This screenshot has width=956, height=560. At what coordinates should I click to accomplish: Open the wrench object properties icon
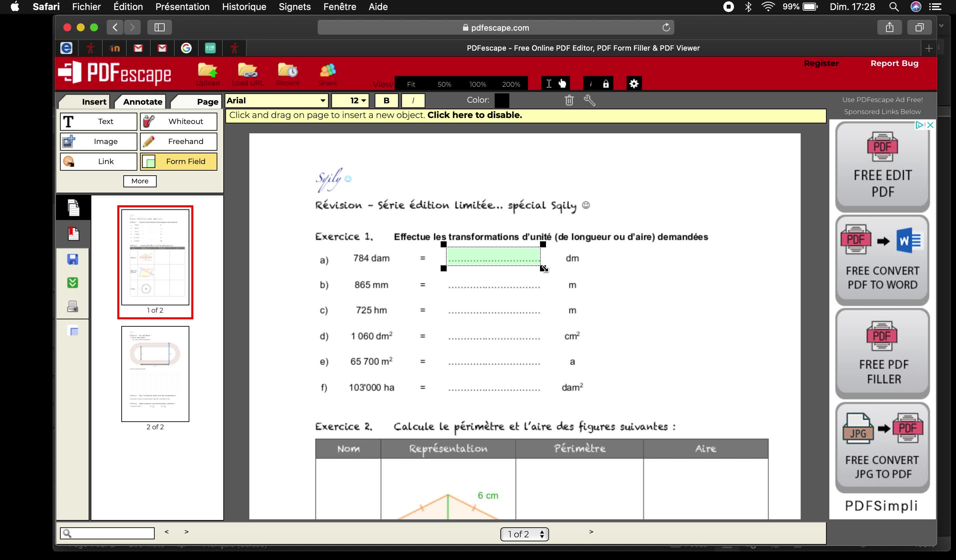pos(589,100)
